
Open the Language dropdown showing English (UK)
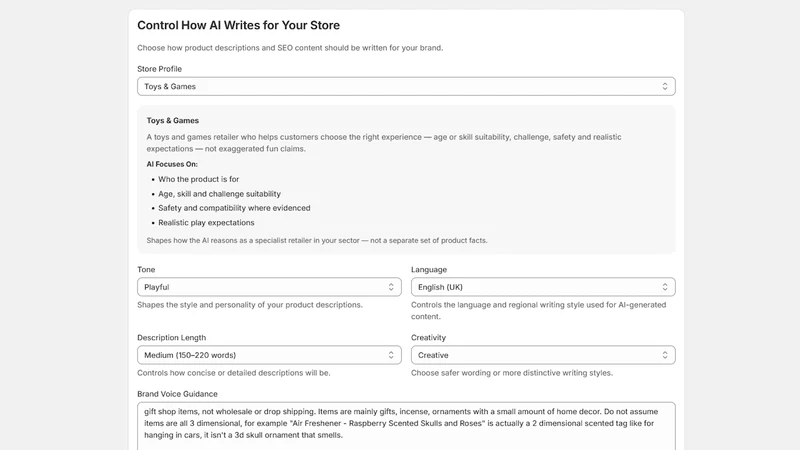click(x=543, y=287)
